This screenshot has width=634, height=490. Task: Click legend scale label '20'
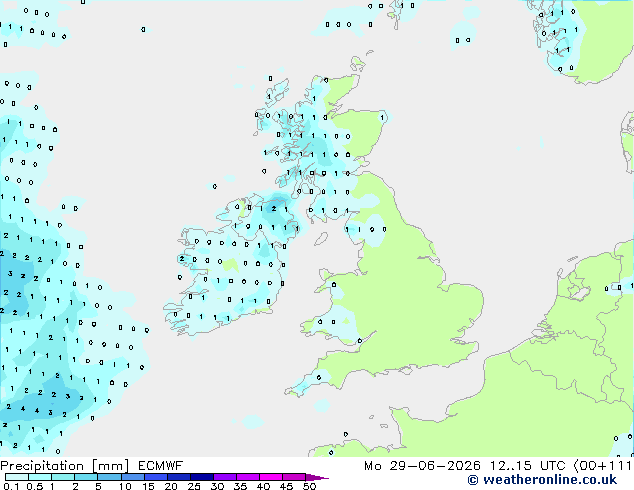click(x=171, y=486)
